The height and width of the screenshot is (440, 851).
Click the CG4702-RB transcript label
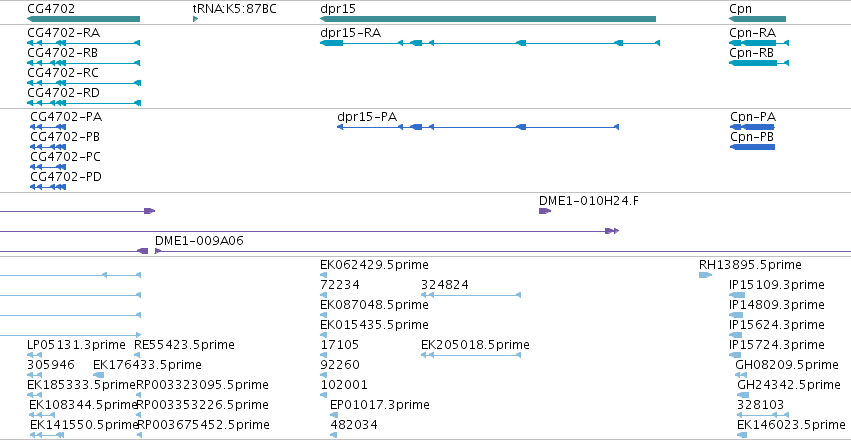click(63, 53)
